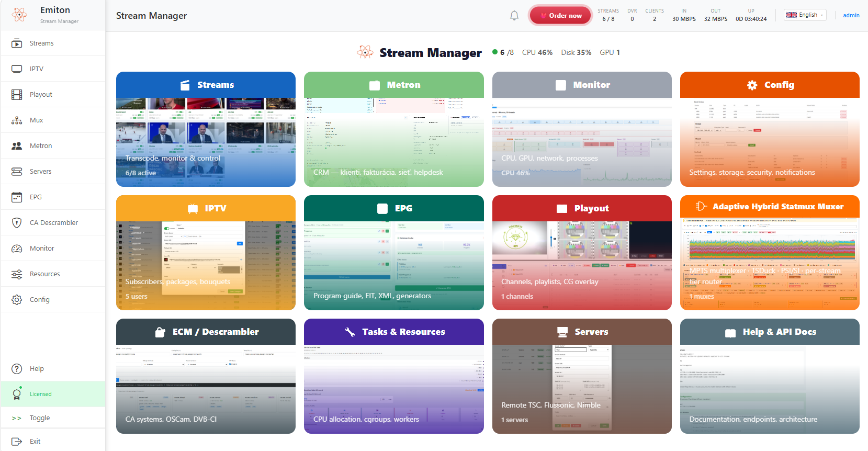Click the Resources sliders icon
The image size is (868, 451).
click(17, 274)
